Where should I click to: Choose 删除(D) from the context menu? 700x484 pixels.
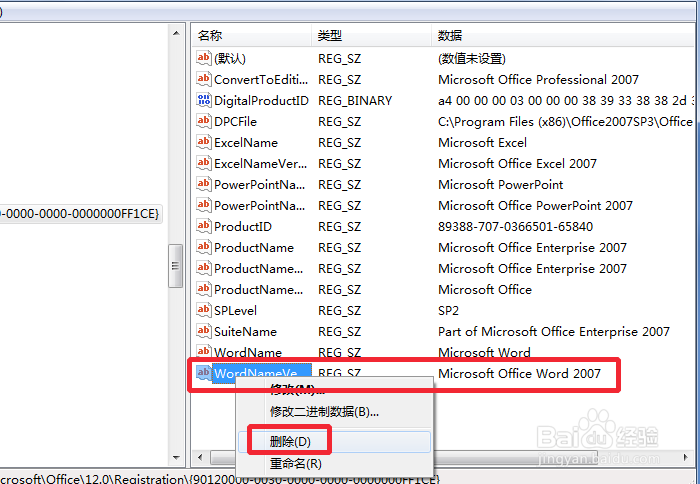coord(334,442)
